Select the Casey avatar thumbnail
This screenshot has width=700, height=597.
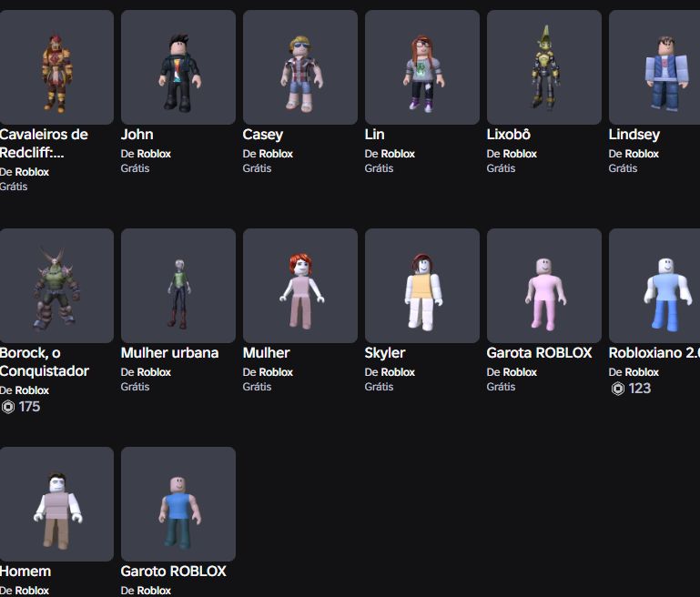point(300,67)
